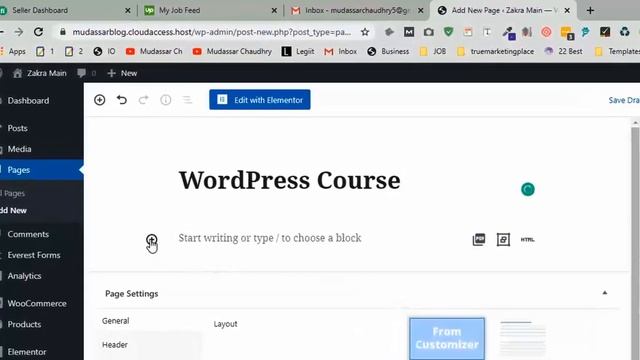Open the Apps bookmark shortcut
This screenshot has width=640, height=360.
pyautogui.click(x=13, y=51)
